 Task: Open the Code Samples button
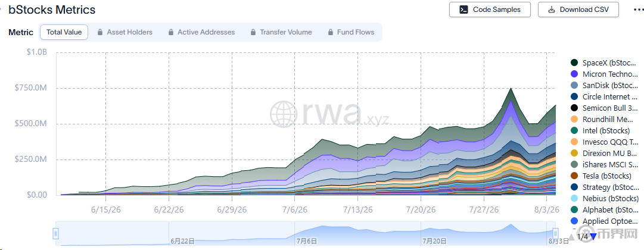[x=490, y=10]
